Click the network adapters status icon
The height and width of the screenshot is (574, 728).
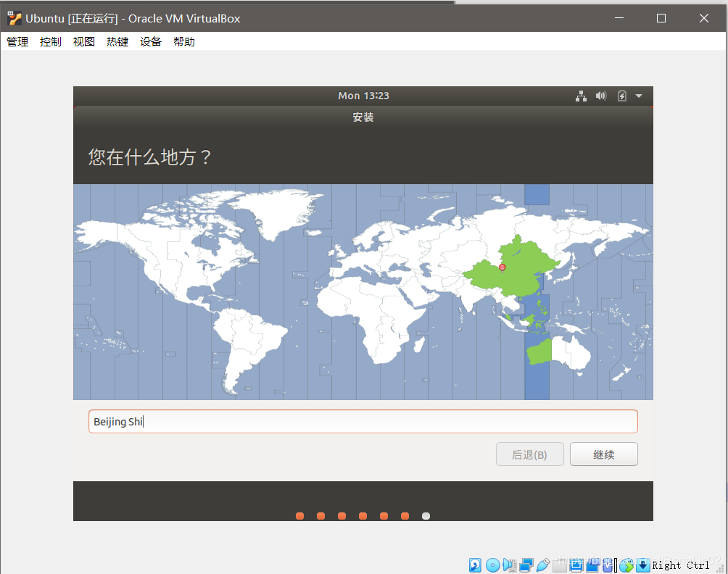point(526,565)
